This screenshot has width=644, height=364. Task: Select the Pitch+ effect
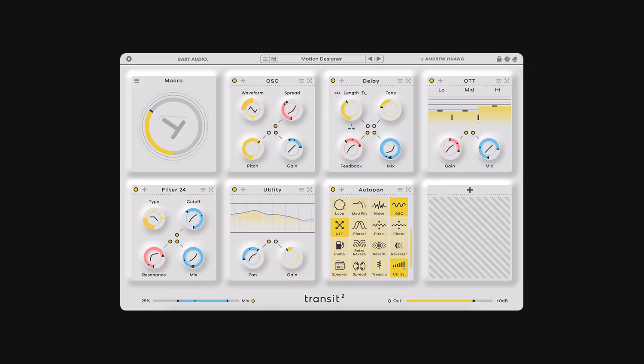[399, 227]
